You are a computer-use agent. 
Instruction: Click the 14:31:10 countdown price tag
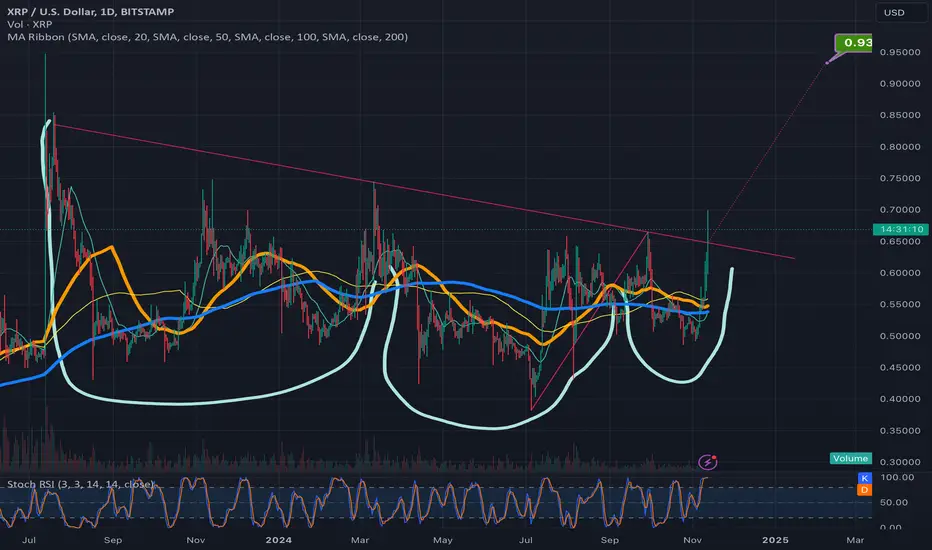(900, 229)
